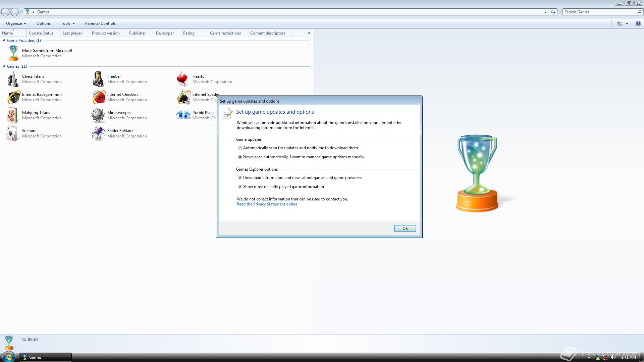Click the search magnifier icon

pyautogui.click(x=639, y=12)
